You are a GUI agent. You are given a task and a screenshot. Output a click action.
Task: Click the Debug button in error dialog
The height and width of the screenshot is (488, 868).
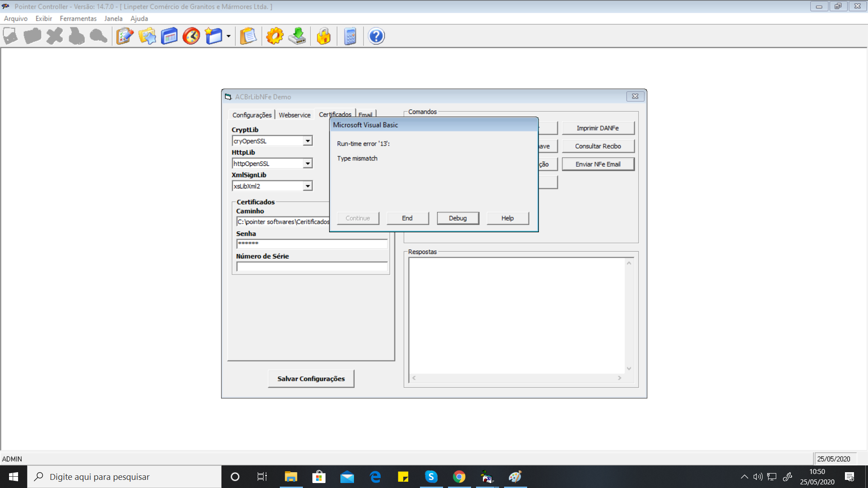(x=458, y=218)
